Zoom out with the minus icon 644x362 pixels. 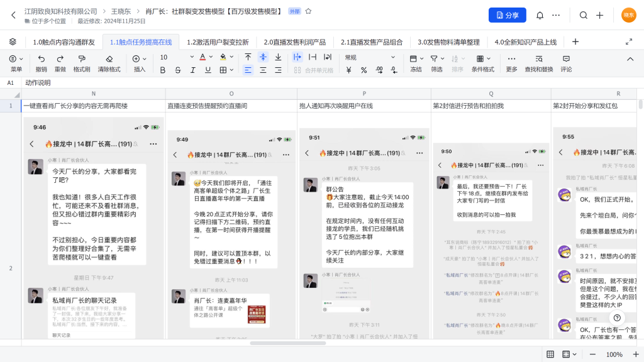pos(592,354)
